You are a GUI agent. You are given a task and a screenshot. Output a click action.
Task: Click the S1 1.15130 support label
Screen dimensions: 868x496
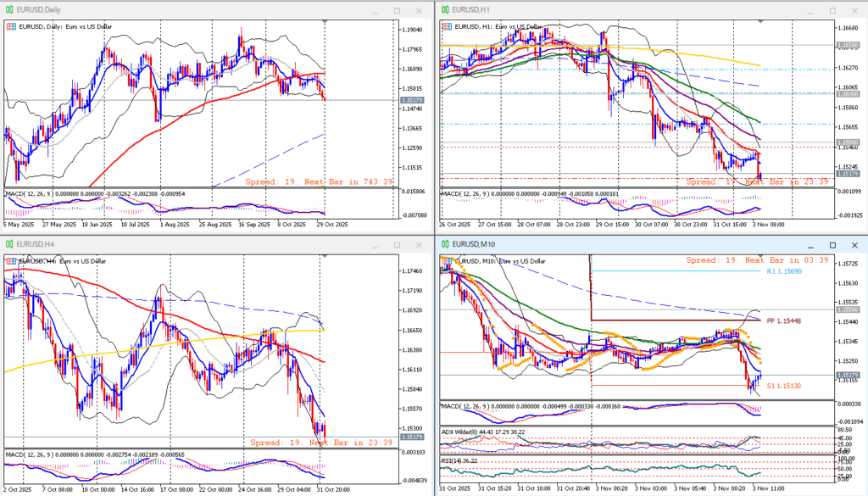click(783, 386)
